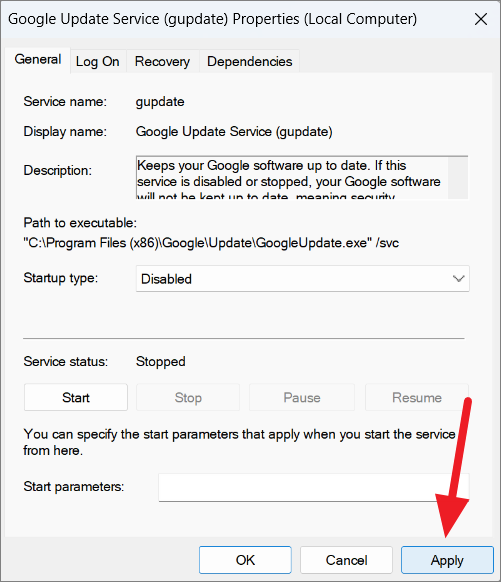The image size is (501, 582).
Task: Apply the Disabled startup setting
Action: [x=447, y=560]
